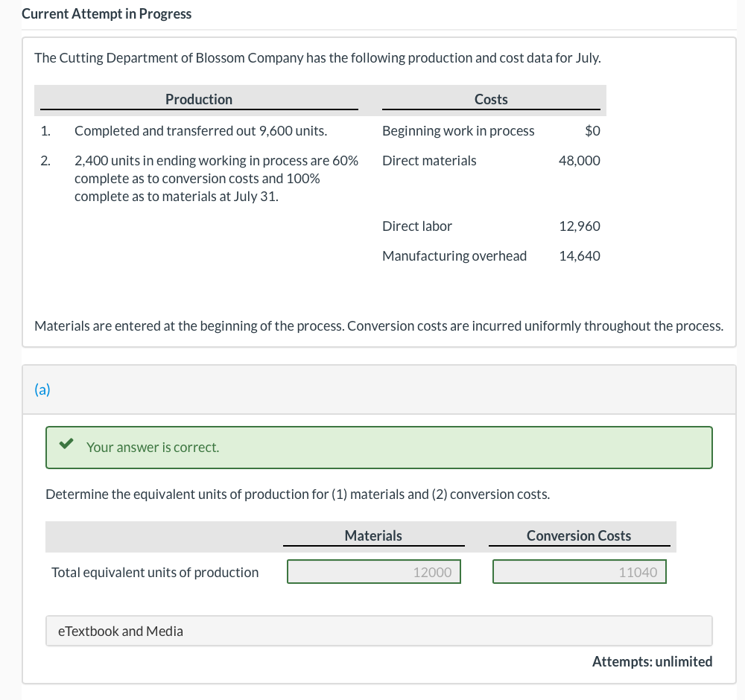Image resolution: width=745 pixels, height=700 pixels.
Task: Expand the eTextbook and Media section
Action: 121,631
